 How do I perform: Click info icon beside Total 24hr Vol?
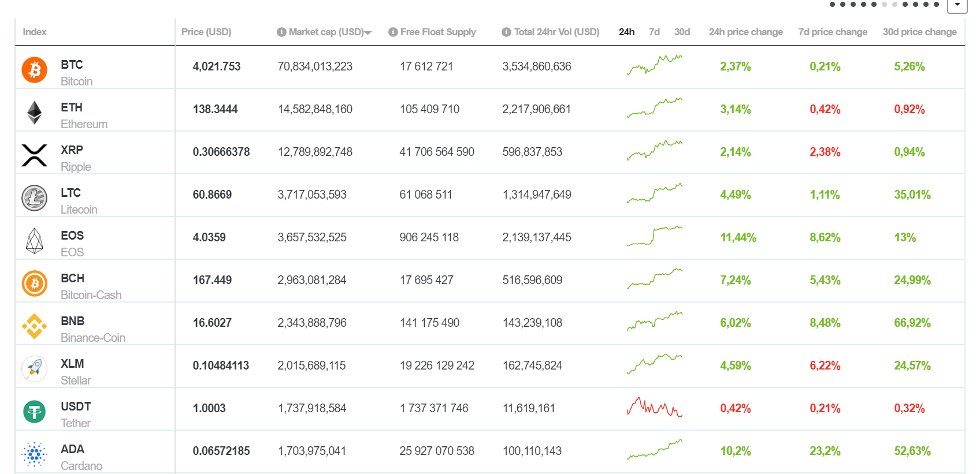(x=506, y=32)
